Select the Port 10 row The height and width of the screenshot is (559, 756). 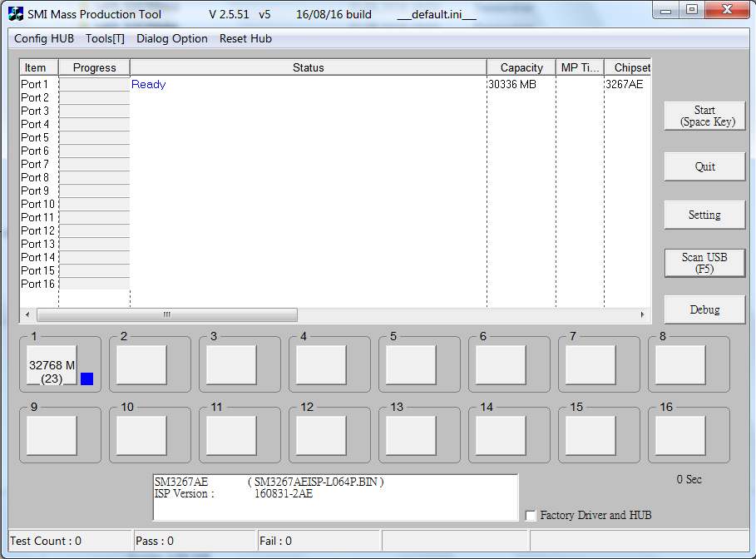pos(335,204)
